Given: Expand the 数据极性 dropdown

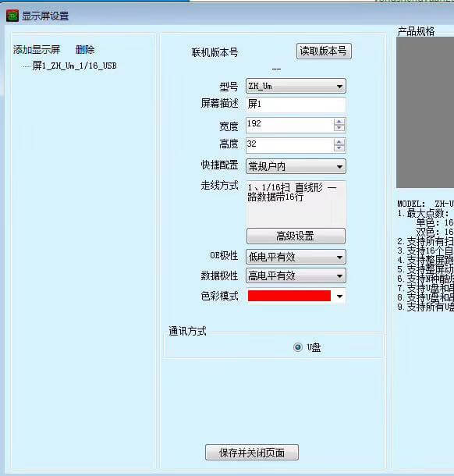Looking at the screenshot, I should pyautogui.click(x=296, y=276).
